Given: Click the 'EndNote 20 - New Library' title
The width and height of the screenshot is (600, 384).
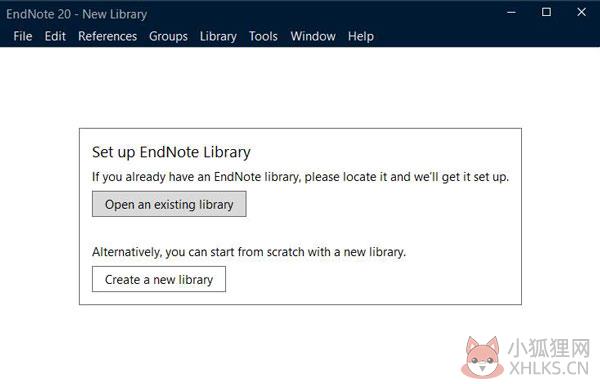Looking at the screenshot, I should 77,14.
